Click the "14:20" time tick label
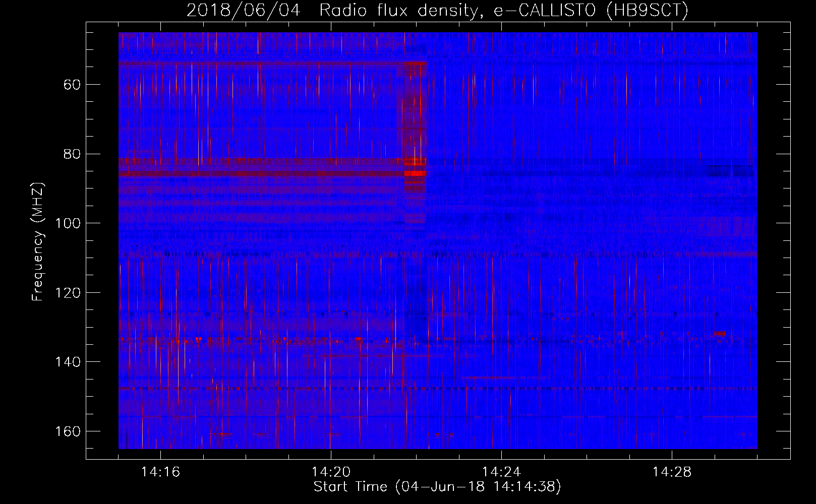Viewport: 816px width, 504px height. click(x=331, y=472)
